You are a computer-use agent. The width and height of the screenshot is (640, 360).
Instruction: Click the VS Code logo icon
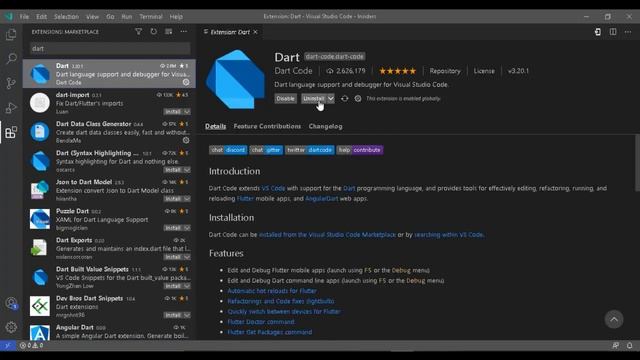click(x=9, y=16)
